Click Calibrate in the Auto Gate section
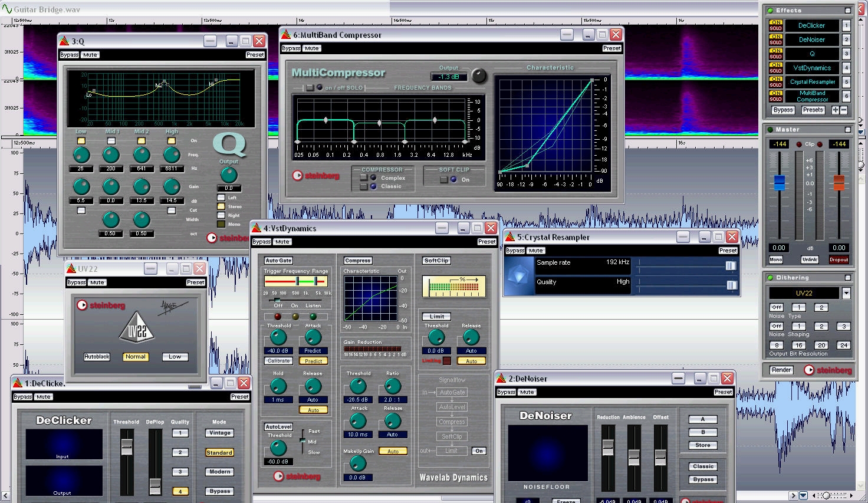The image size is (868, 503). coord(278,361)
